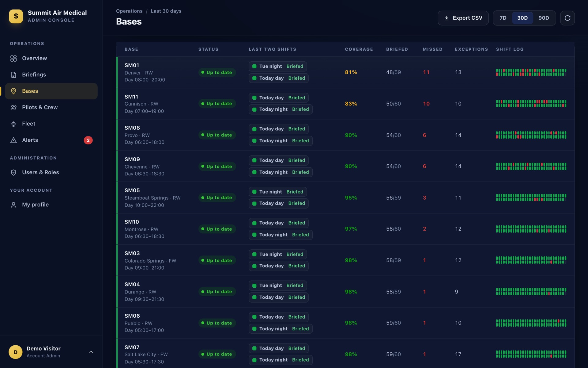Sort by the Coverage column header
588x368 pixels.
pyautogui.click(x=359, y=49)
